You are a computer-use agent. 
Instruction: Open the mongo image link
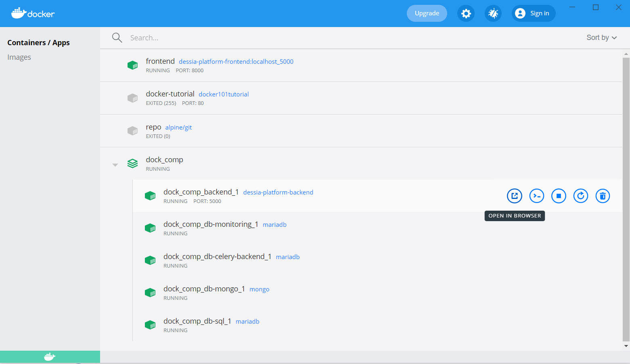coord(260,289)
